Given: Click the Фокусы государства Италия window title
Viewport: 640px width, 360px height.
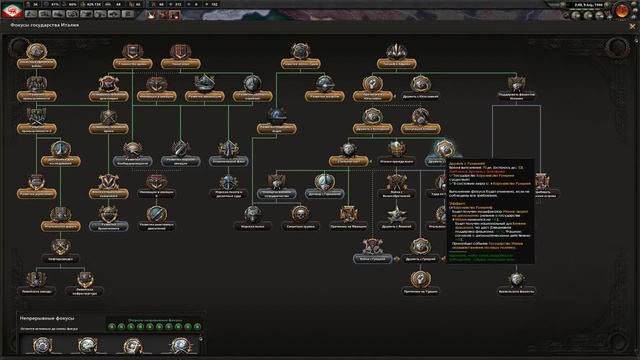Looking at the screenshot, I should 44,25.
